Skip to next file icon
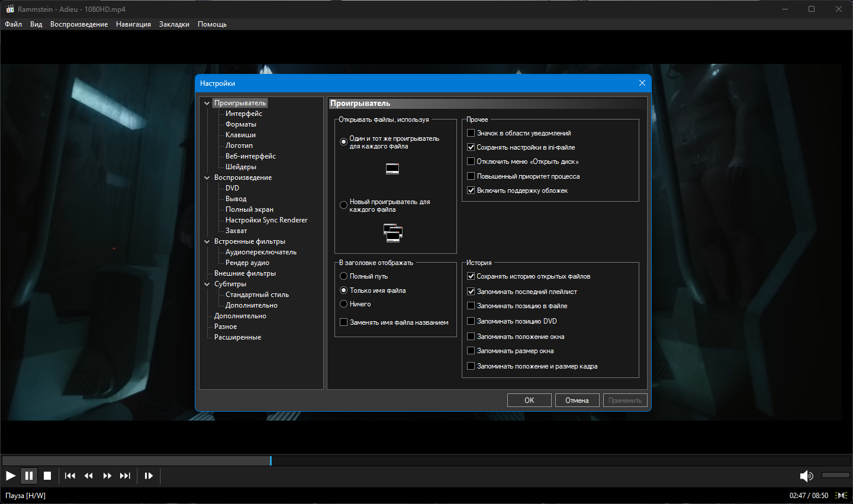853x504 pixels. coord(125,476)
